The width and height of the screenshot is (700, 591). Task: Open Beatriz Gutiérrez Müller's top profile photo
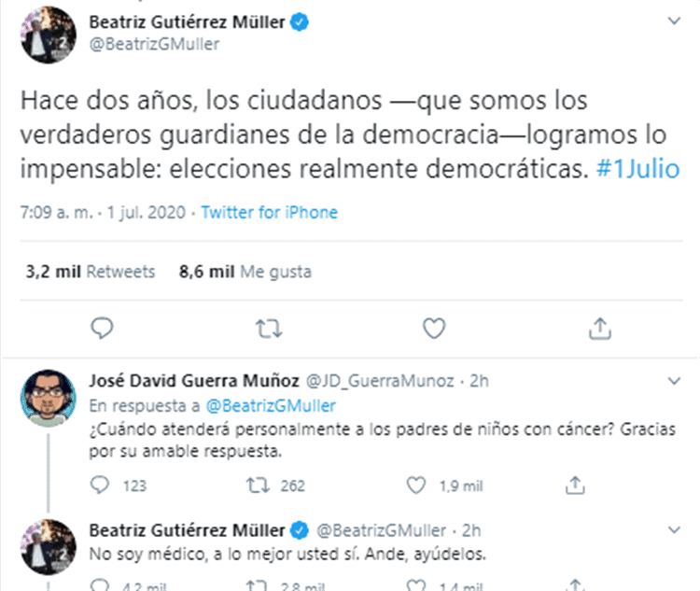(x=48, y=35)
